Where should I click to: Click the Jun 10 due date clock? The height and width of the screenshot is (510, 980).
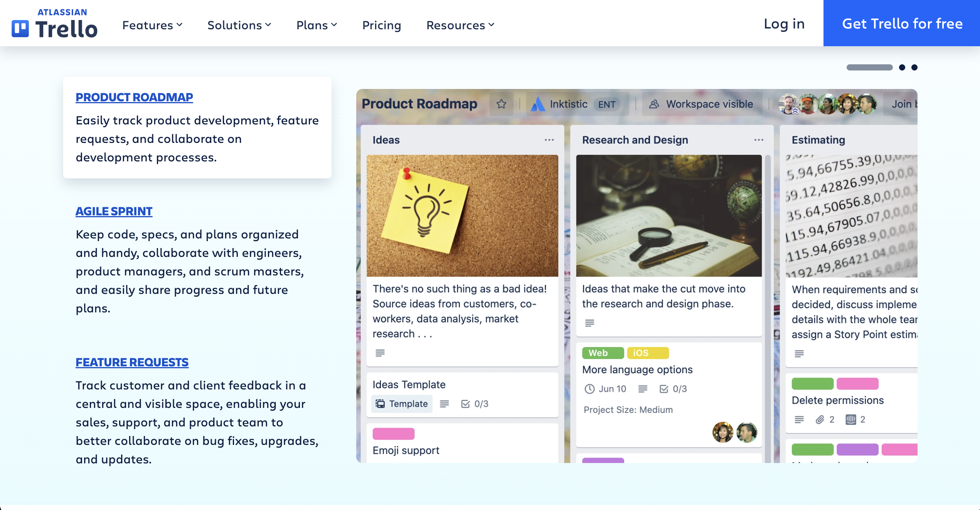point(589,389)
